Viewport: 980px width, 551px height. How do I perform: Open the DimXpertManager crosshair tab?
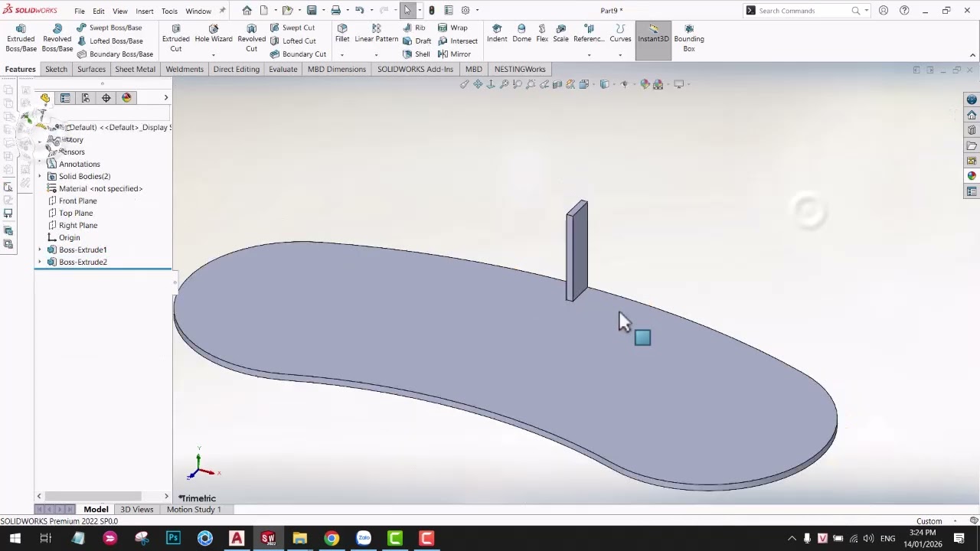[x=106, y=98]
